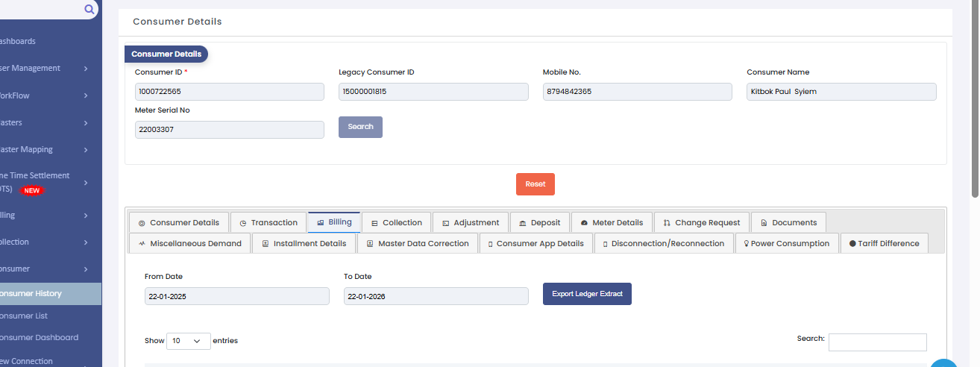The image size is (980, 367).
Task: Switch to the Collection tab label
Action: point(403,222)
